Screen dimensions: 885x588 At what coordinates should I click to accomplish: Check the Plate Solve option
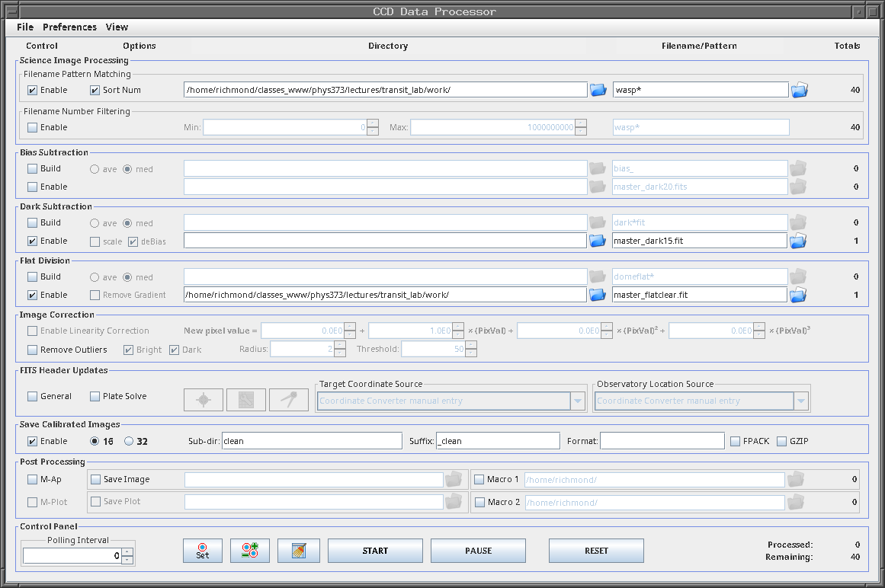click(x=95, y=396)
